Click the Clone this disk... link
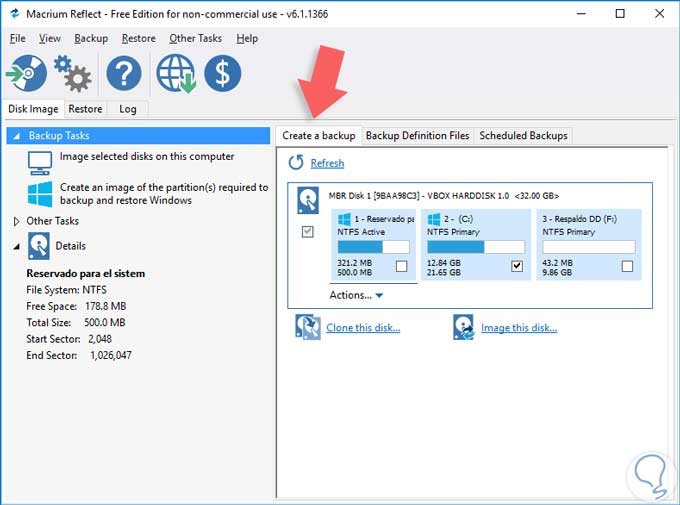 point(363,328)
